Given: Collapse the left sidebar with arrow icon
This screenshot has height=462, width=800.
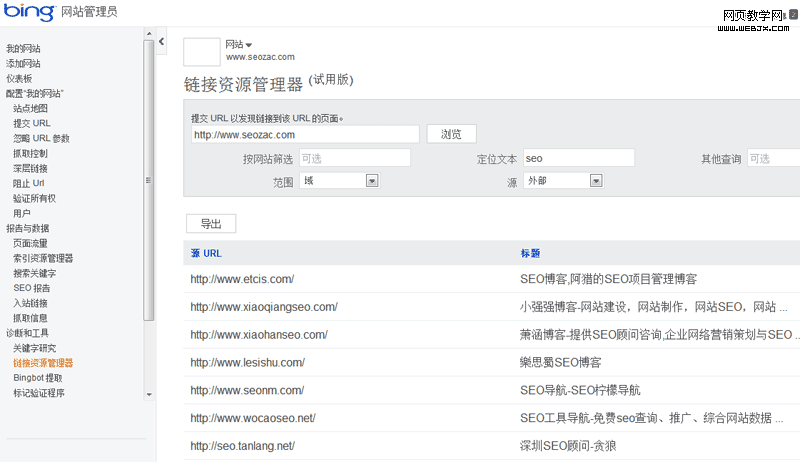Looking at the screenshot, I should (162, 42).
